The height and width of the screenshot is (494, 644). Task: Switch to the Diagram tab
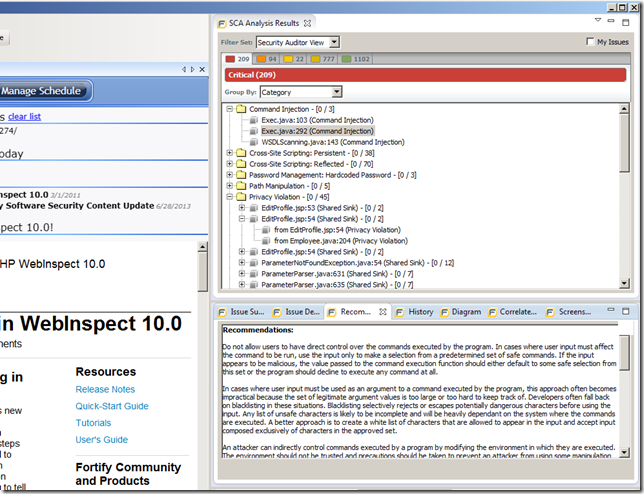click(x=461, y=312)
